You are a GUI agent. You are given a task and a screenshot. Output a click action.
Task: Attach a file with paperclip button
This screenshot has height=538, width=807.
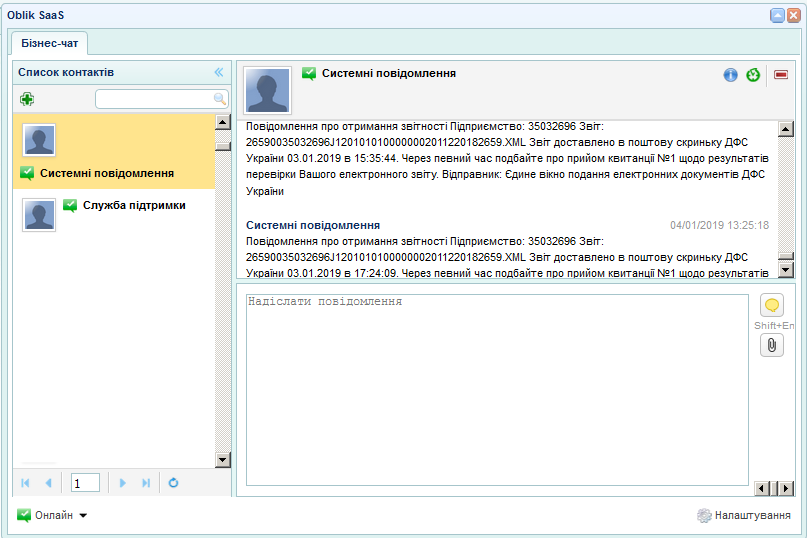(771, 345)
